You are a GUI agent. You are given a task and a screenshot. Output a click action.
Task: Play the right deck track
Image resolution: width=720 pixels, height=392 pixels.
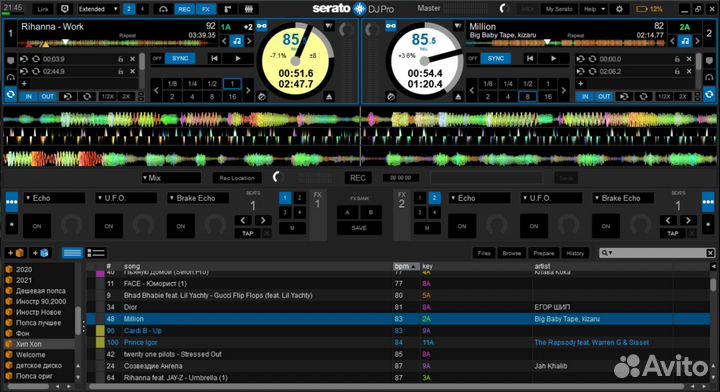[553, 58]
